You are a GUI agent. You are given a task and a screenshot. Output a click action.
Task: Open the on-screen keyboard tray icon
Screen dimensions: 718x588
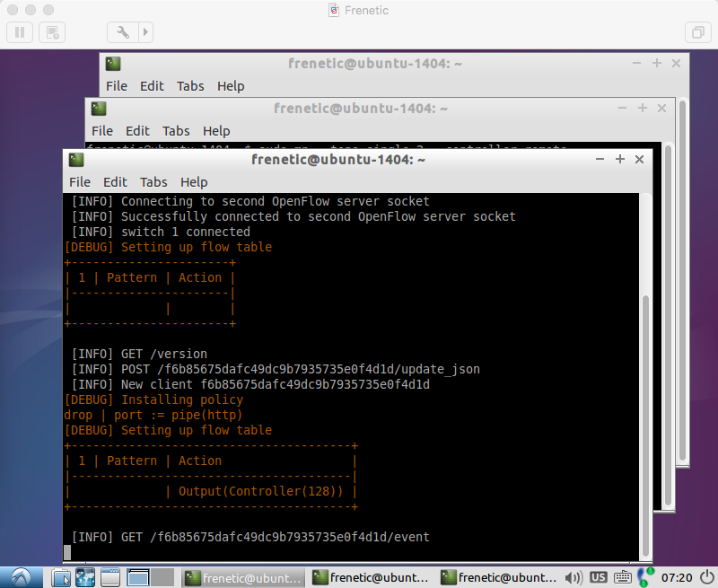point(623,578)
